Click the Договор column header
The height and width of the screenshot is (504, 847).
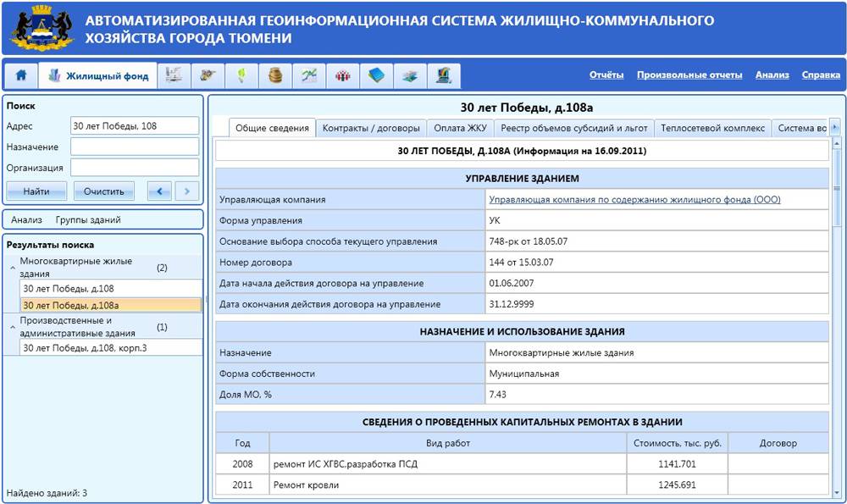coord(778,443)
